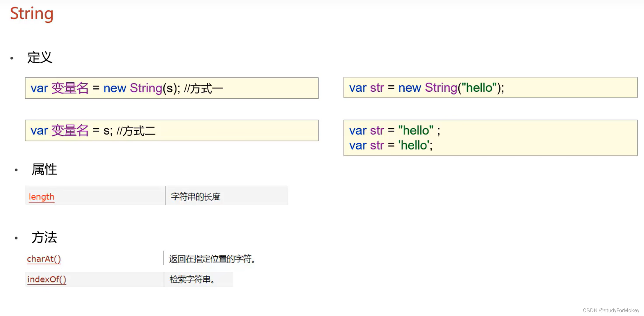
Task: Click description '检索字符串。'
Action: 193,279
